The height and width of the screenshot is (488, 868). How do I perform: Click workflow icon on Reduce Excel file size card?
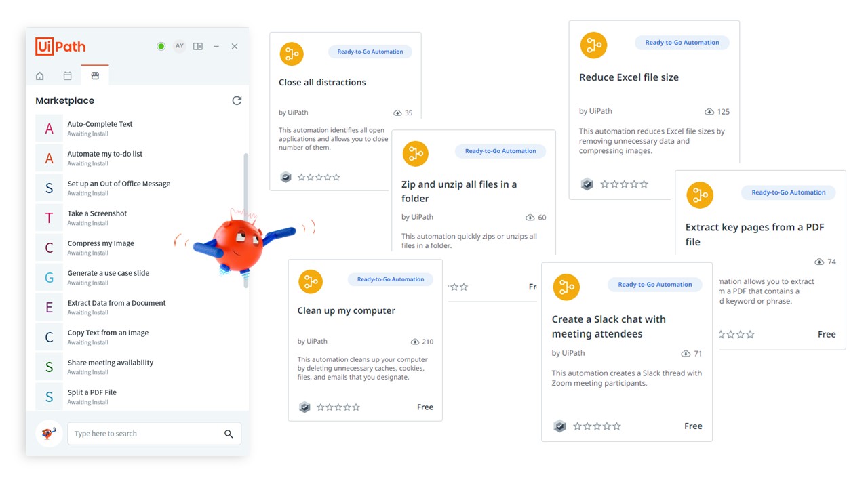593,45
